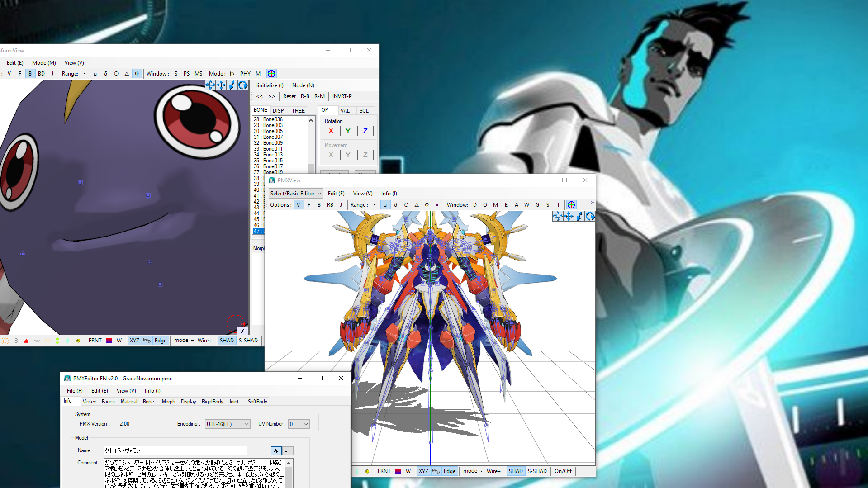Click the rotate view icon in PMXView
868x488 pixels.
pyautogui.click(x=590, y=217)
